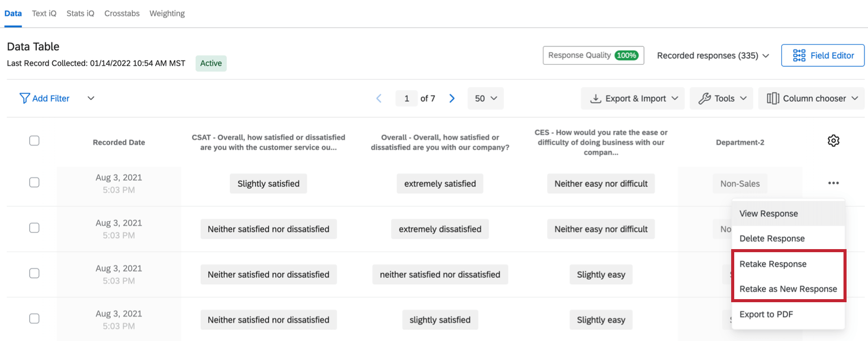Click the Response Quality 100% button
Screen dimensions: 868x341
pos(593,56)
